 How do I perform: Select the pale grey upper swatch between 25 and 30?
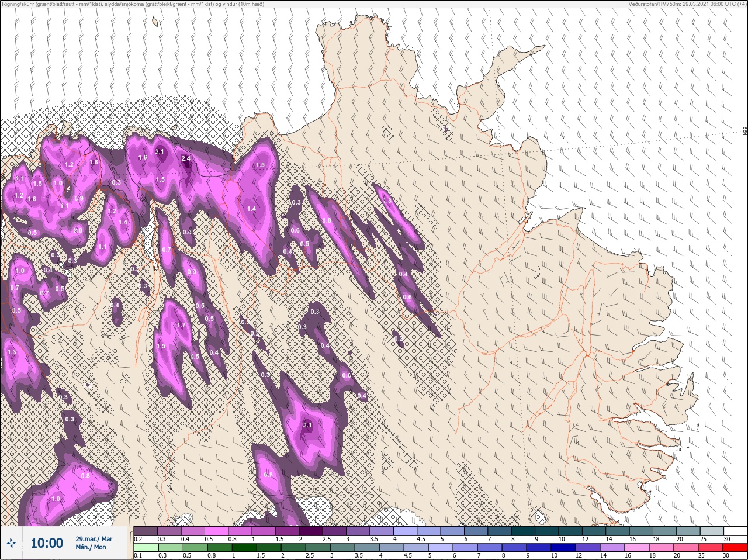[712, 531]
